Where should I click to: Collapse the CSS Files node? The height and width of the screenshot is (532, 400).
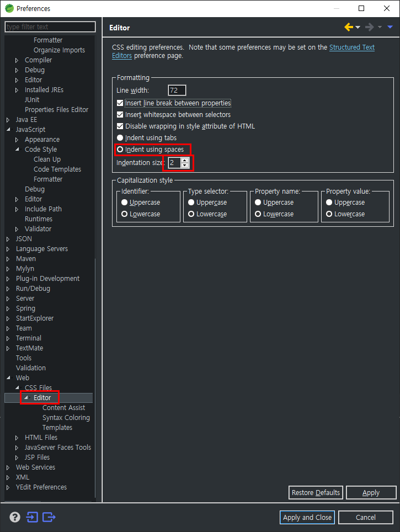point(17,387)
